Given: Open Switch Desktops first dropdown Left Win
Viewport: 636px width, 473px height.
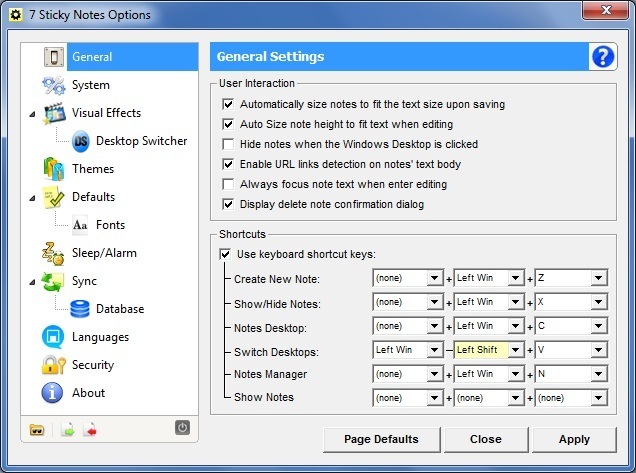Looking at the screenshot, I should [x=408, y=350].
